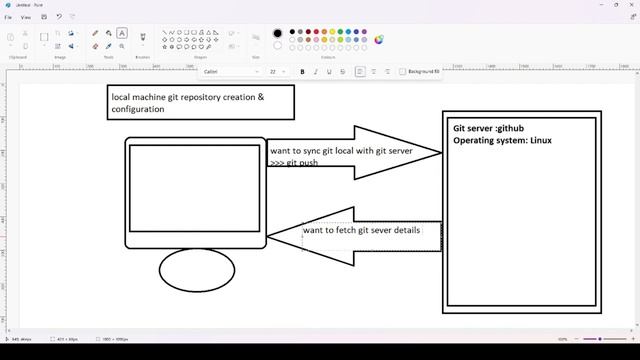This screenshot has width=640, height=360.
Task: Set text alignment to left
Action: (x=360, y=72)
